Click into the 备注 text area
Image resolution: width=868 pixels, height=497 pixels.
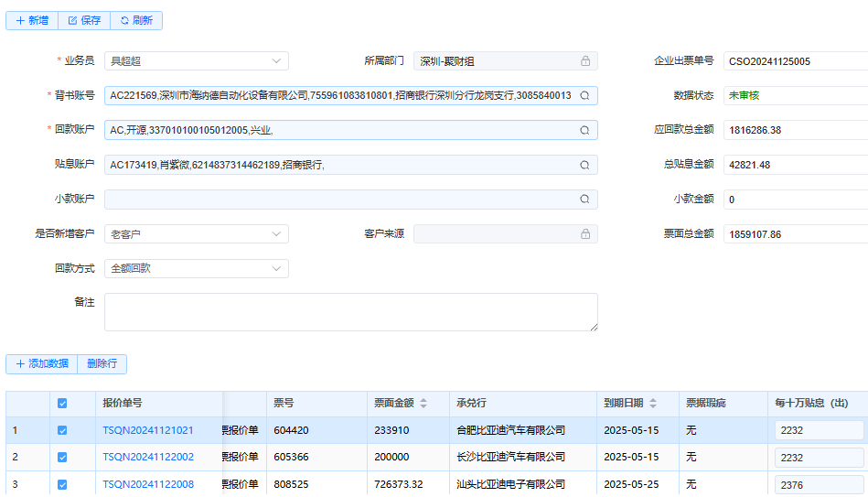point(350,311)
